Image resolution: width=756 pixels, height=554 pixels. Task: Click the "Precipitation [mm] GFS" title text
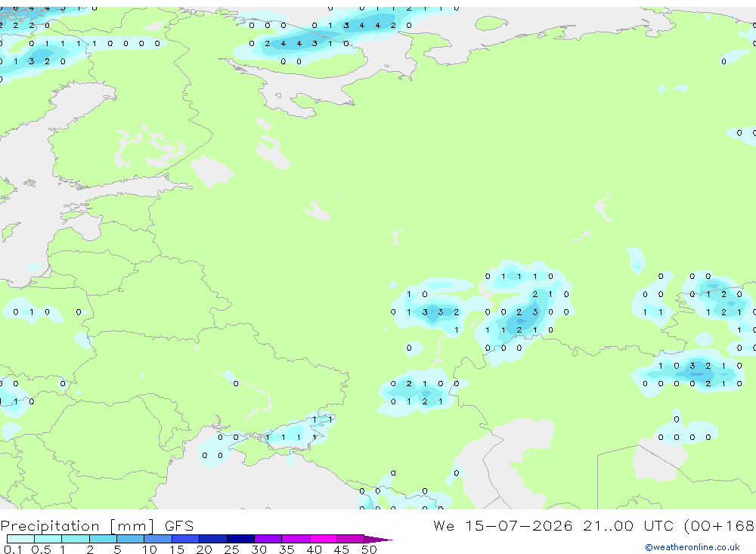[x=97, y=526]
